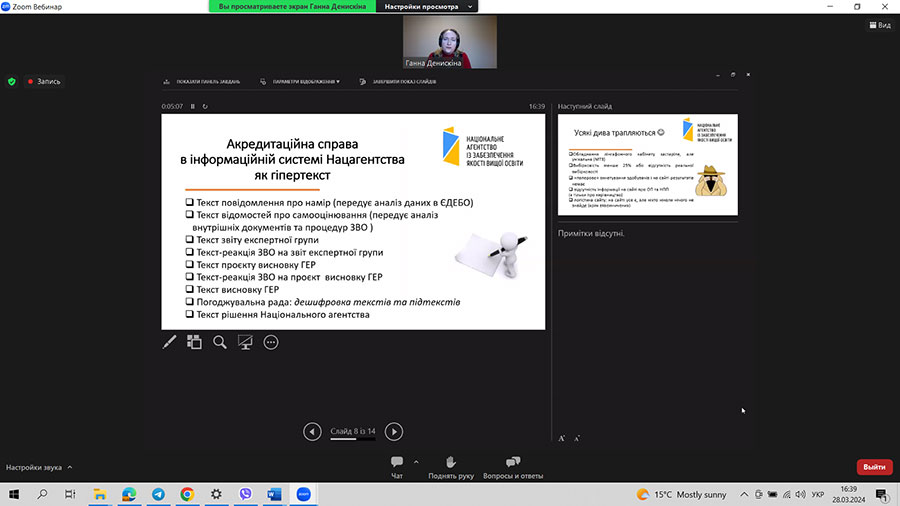End slideshow via ЗАВЕРШИТИ ПОКАЗ СЛАЙДІВ
Viewport: 900px width, 506px height.
coord(398,81)
